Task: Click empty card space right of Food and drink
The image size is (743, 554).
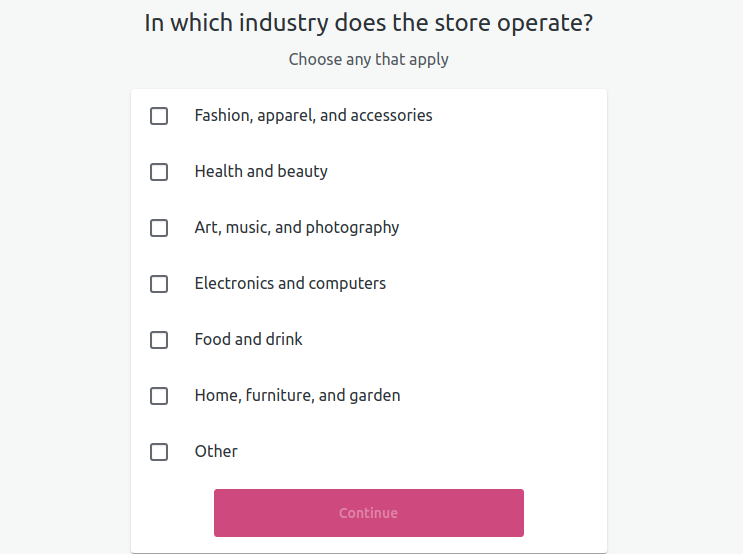Action: (450, 340)
